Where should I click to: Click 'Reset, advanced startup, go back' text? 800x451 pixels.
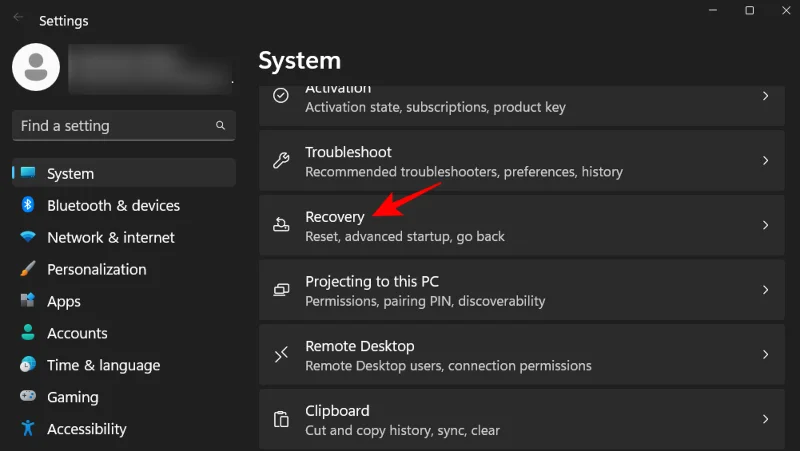click(x=405, y=236)
